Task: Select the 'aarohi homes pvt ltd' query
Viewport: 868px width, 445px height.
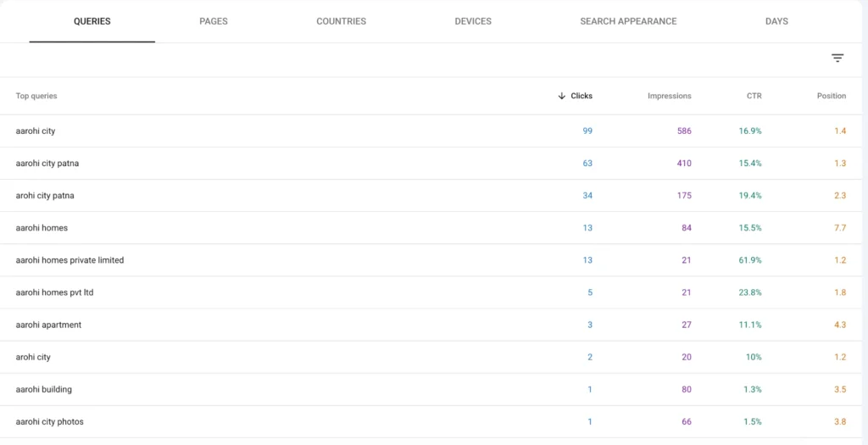Action: pyautogui.click(x=54, y=292)
